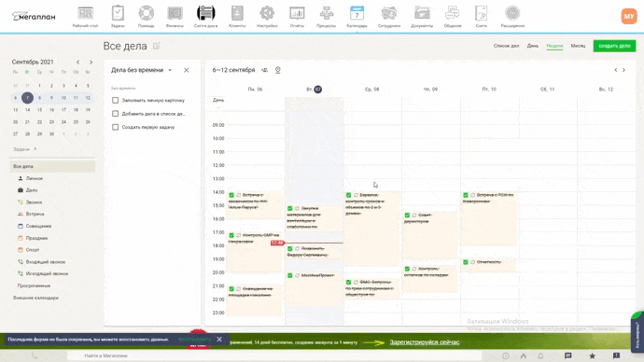Viewport: 644px width, 362px height.
Task: Switch to Список дел view
Action: pos(506,46)
